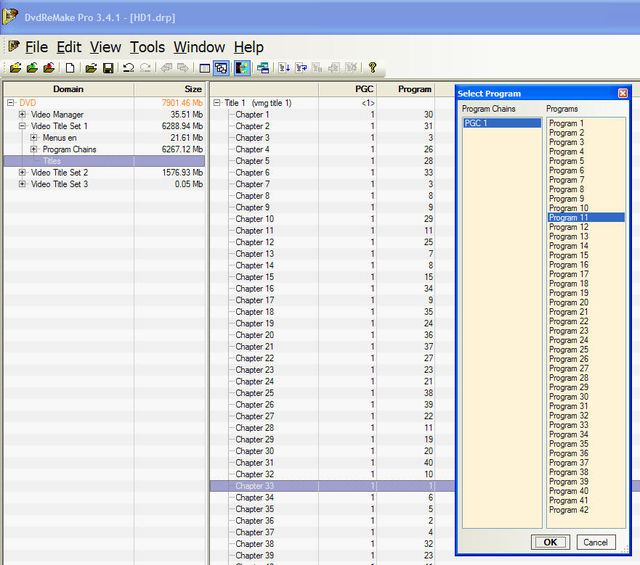Image resolution: width=640 pixels, height=565 pixels.
Task: Click the greyed-out Redo toolbar icon
Action: 145,68
